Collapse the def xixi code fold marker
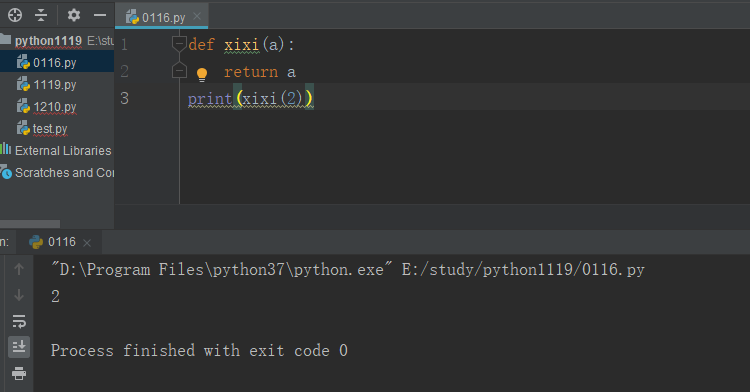The width and height of the screenshot is (750, 392). point(179,44)
